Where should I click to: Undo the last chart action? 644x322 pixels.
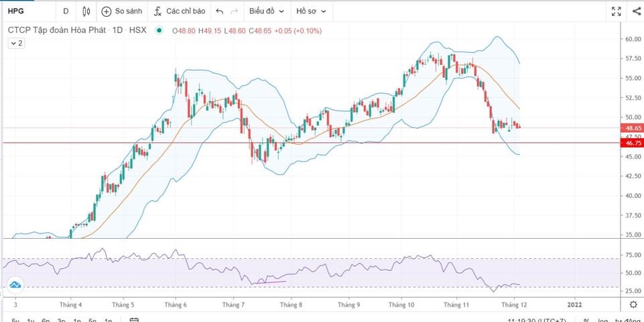point(220,11)
